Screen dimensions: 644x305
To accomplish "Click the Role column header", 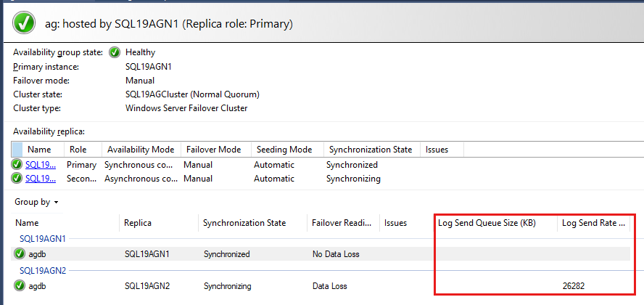I will click(x=78, y=150).
